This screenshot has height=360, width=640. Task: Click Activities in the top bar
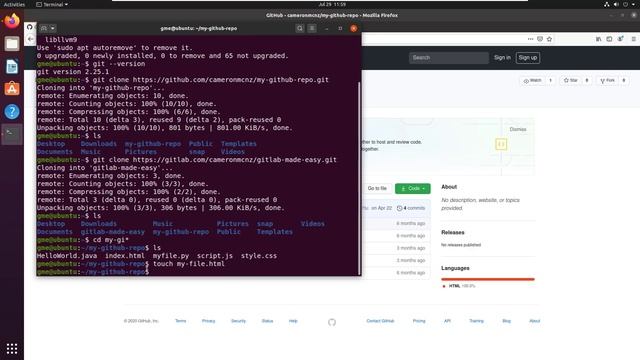[14, 4]
